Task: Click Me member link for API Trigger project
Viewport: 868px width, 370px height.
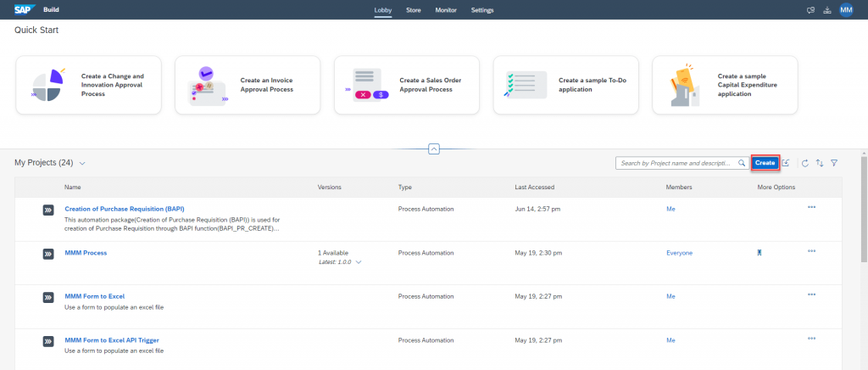Action: (671, 340)
